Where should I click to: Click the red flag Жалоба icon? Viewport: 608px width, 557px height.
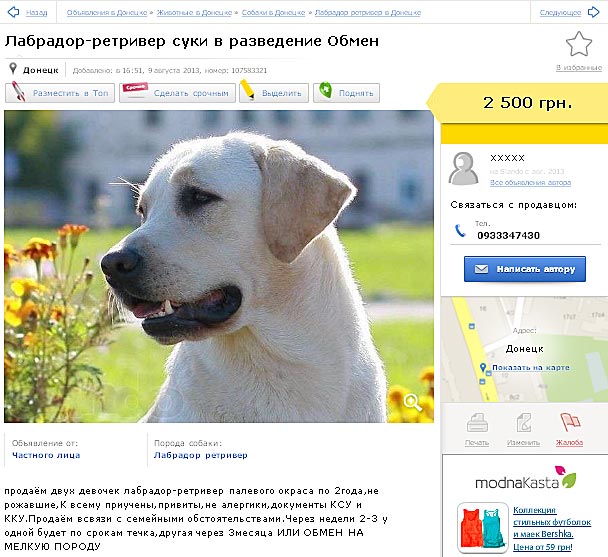pos(570,422)
